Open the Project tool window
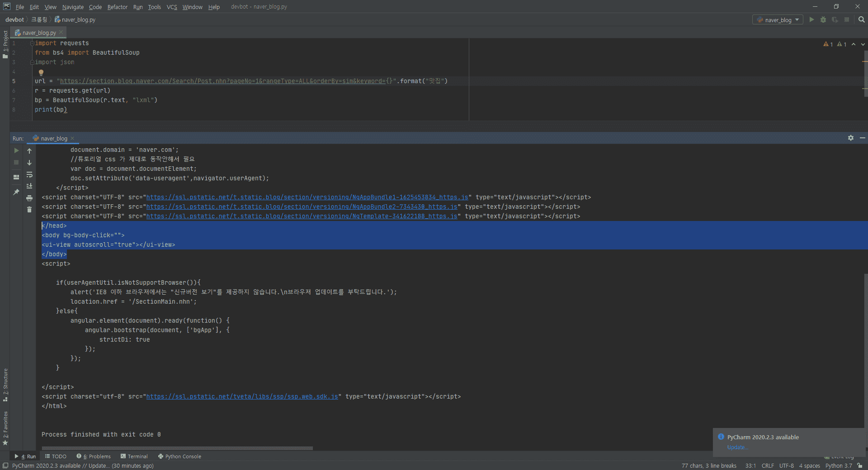 (5, 44)
